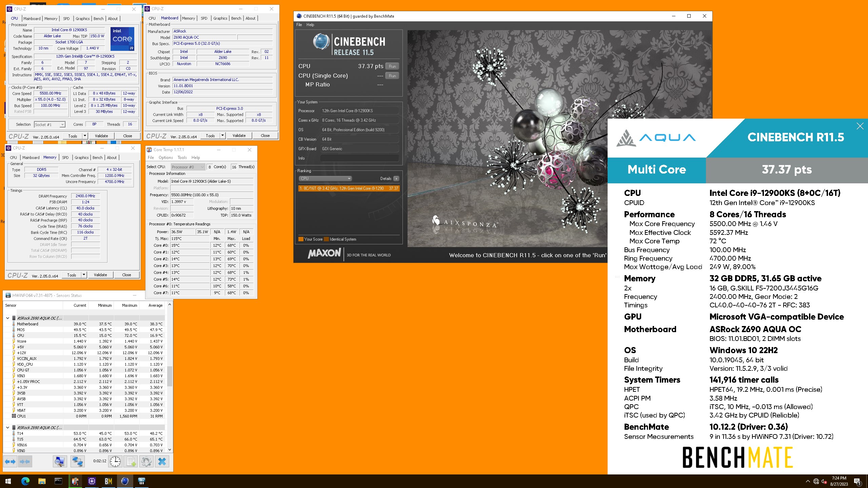This screenshot has height=488, width=868.
Task: Open HWiNFO monitor-with-magnifier summary icon
Action: point(60,462)
